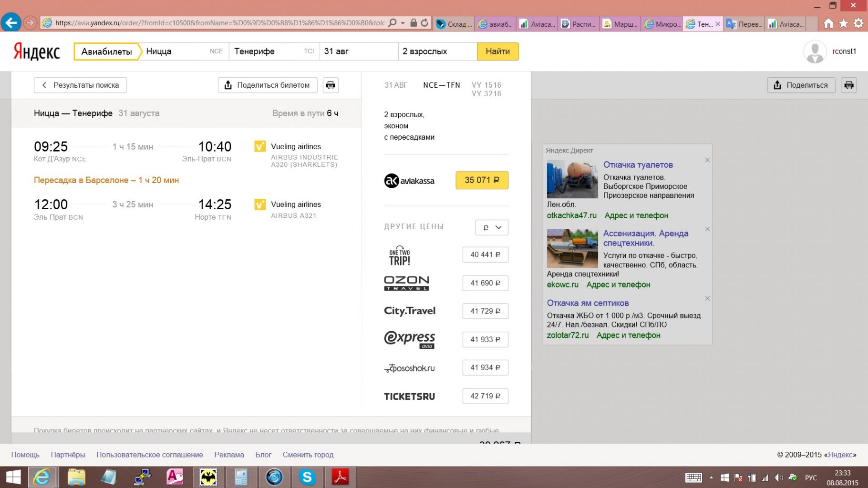Screen dimensions: 868x488
Task: Open Adobe Acrobat in the taskbar
Action: (x=341, y=477)
